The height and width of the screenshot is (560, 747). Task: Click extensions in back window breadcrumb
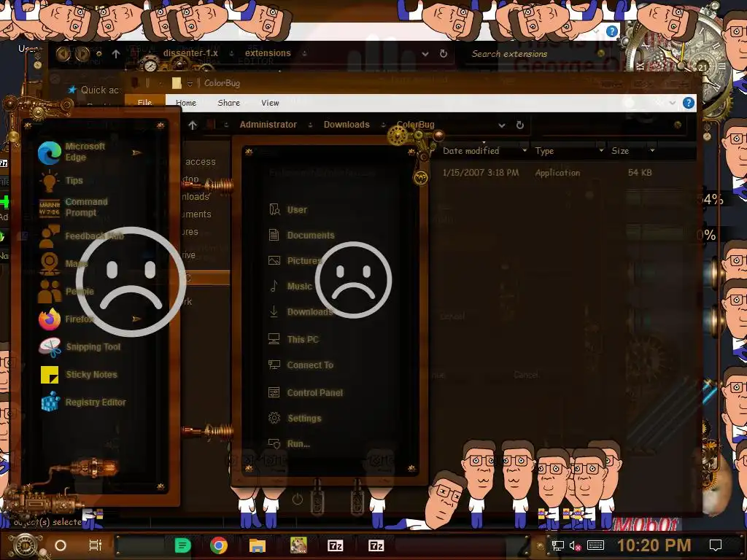pos(268,53)
